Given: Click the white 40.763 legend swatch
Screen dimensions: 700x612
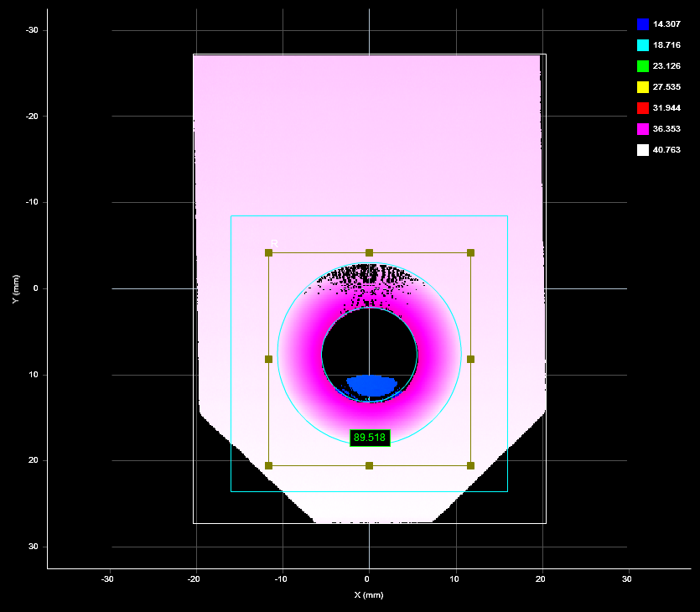Looking at the screenshot, I should point(643,150).
